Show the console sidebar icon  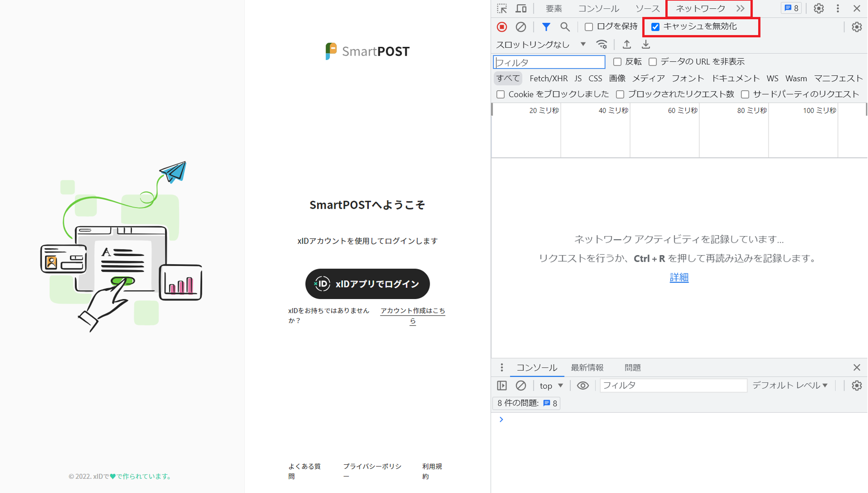(x=502, y=385)
